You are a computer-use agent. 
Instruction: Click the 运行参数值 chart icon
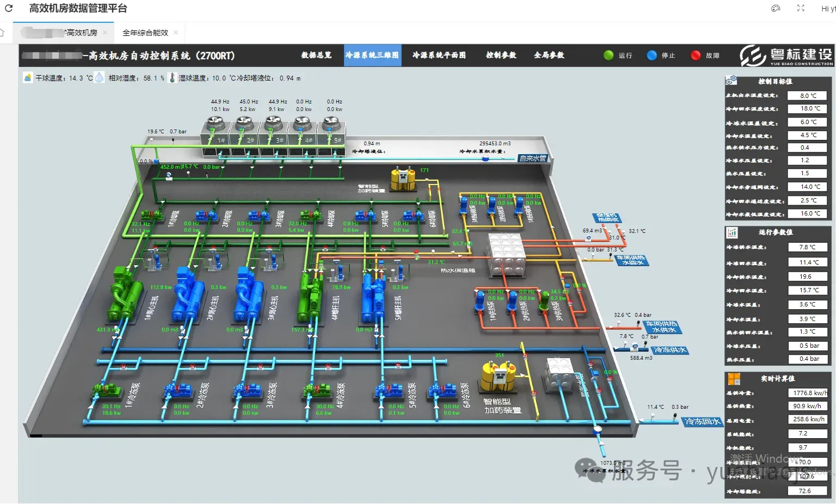[731, 232]
